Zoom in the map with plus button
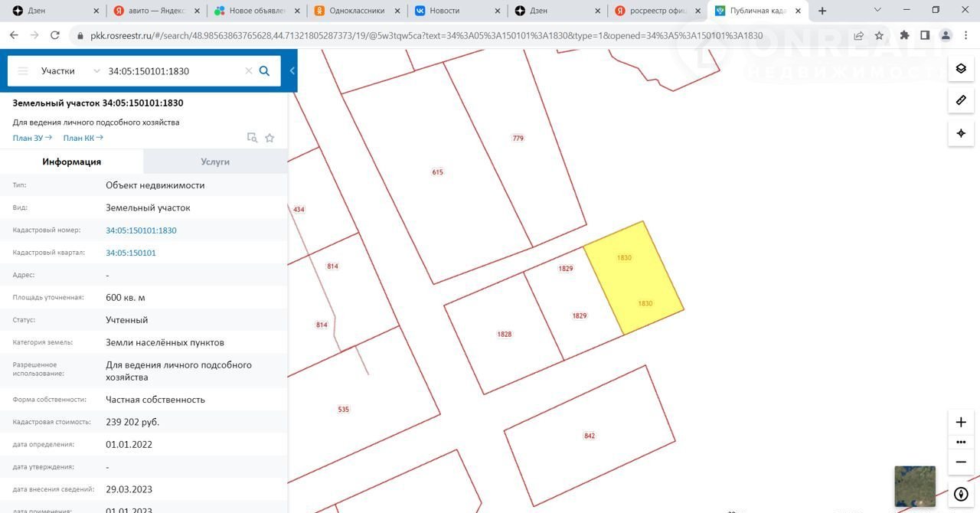 [961, 422]
